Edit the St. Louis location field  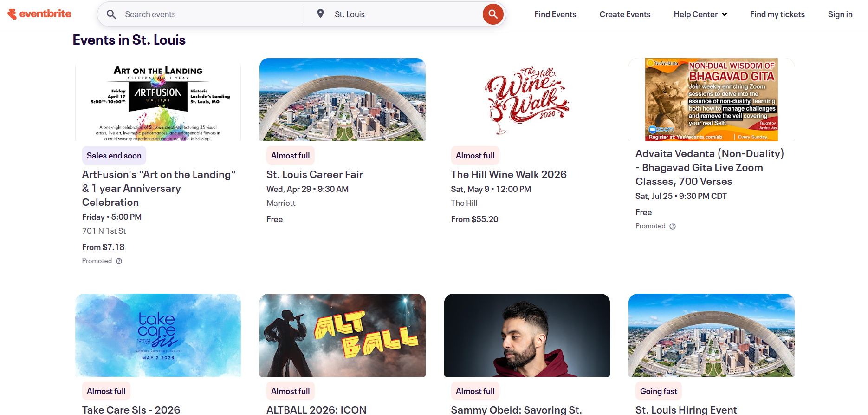coord(404,14)
